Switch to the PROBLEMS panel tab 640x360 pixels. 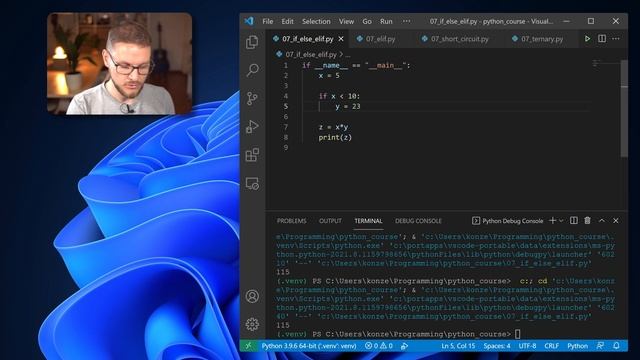pos(291,221)
